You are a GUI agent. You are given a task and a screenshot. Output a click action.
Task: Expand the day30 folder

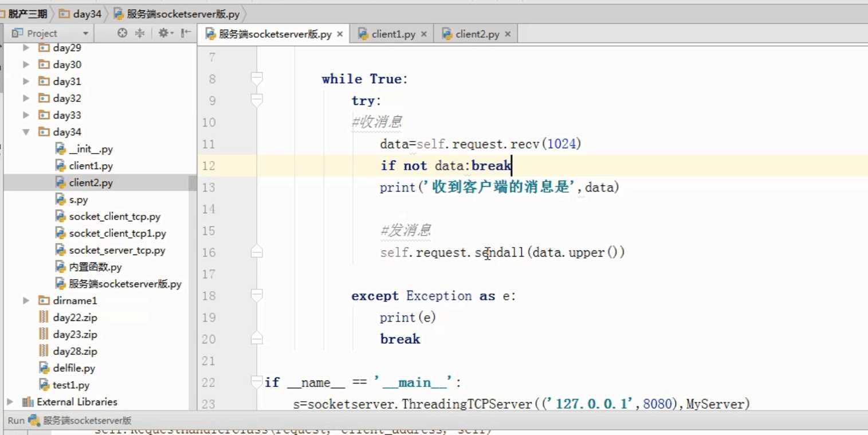pos(26,65)
